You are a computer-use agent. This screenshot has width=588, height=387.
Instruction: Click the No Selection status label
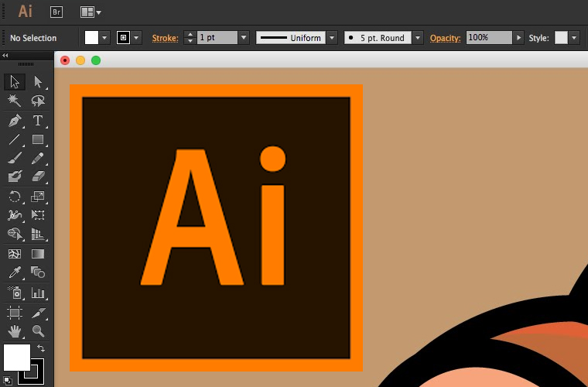[x=33, y=38]
